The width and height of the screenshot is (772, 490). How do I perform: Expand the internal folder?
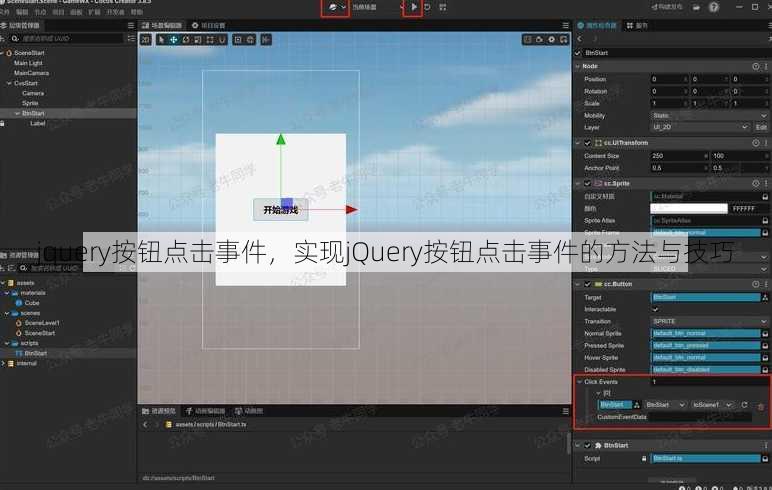3,363
